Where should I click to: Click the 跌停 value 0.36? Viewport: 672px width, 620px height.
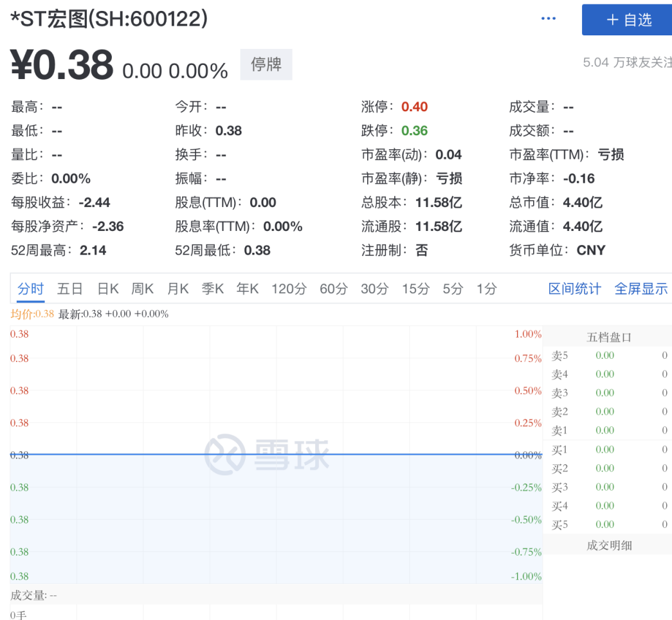coord(414,131)
